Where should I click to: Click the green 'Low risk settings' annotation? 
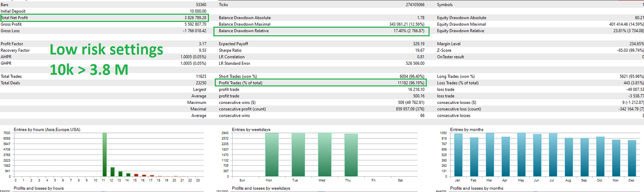[106, 50]
